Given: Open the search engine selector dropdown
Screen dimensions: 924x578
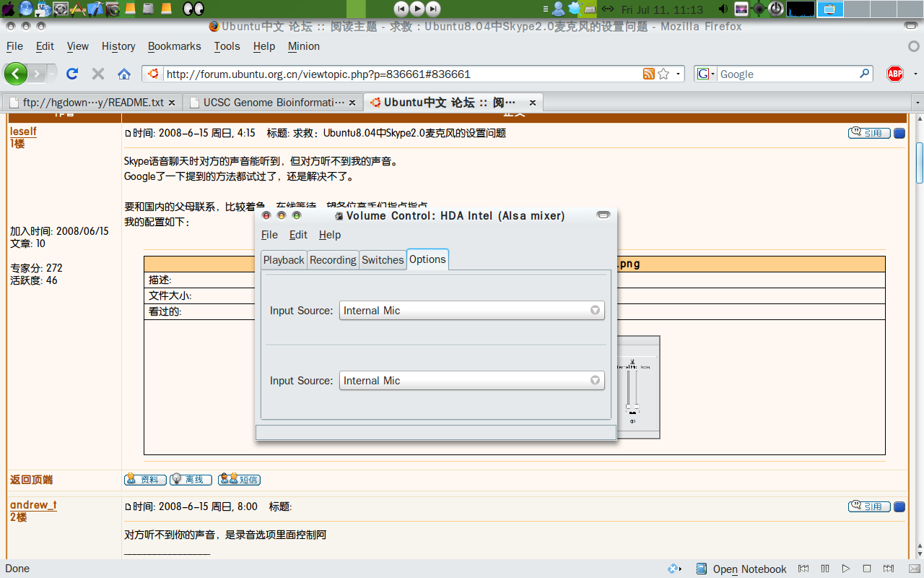Looking at the screenshot, I should [706, 74].
